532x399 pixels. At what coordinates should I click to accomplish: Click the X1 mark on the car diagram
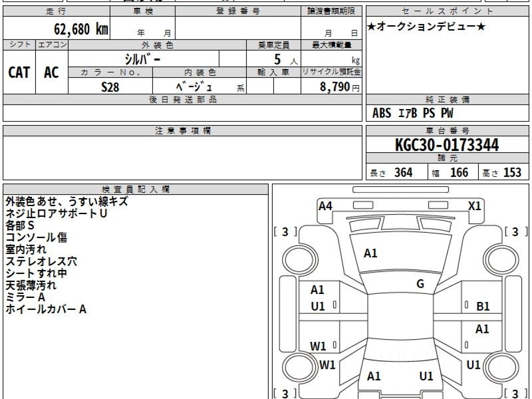coord(474,206)
